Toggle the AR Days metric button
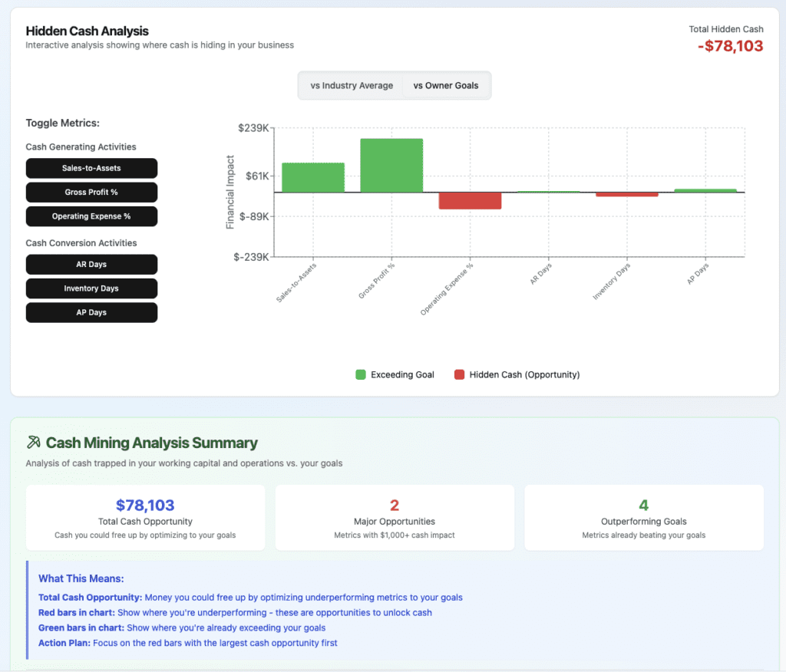 pyautogui.click(x=91, y=265)
